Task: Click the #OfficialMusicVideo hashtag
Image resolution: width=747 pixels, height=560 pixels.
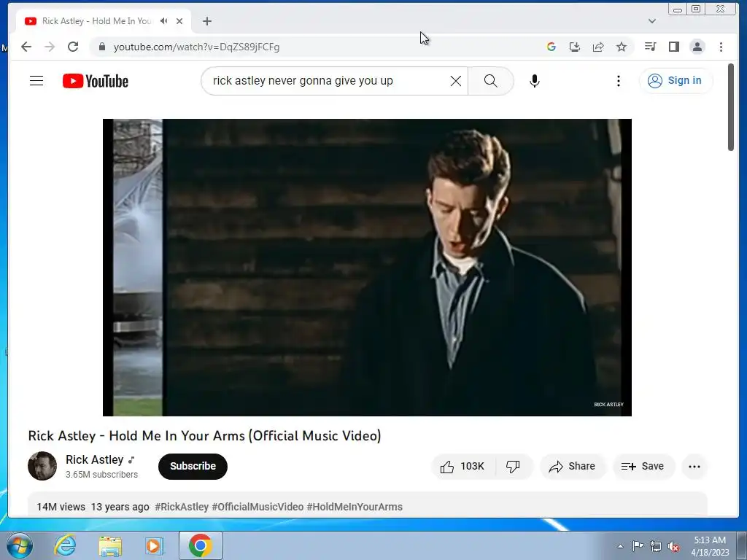Action: pos(258,507)
